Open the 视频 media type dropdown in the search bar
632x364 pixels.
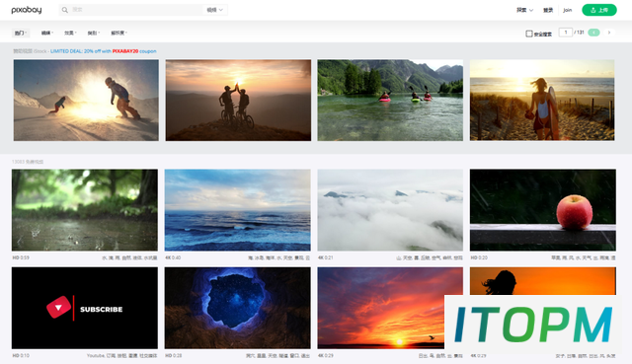215,10
